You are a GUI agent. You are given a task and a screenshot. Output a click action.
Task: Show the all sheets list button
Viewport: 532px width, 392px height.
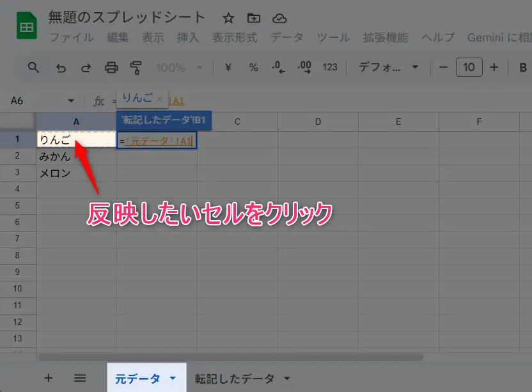(80, 378)
